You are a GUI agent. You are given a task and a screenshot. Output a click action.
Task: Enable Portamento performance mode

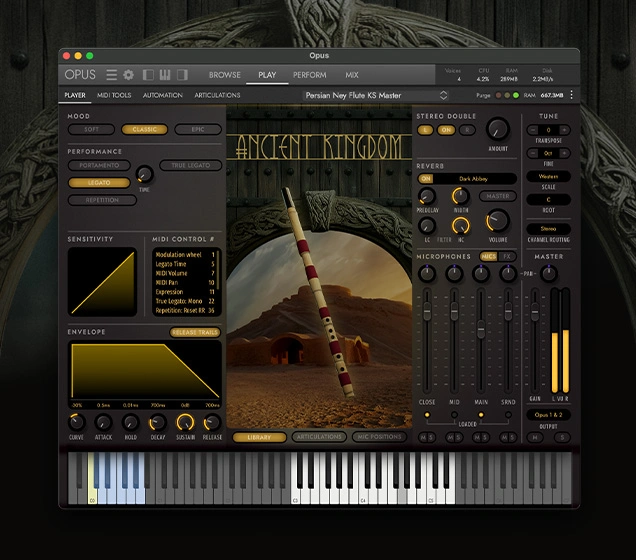[x=99, y=165]
